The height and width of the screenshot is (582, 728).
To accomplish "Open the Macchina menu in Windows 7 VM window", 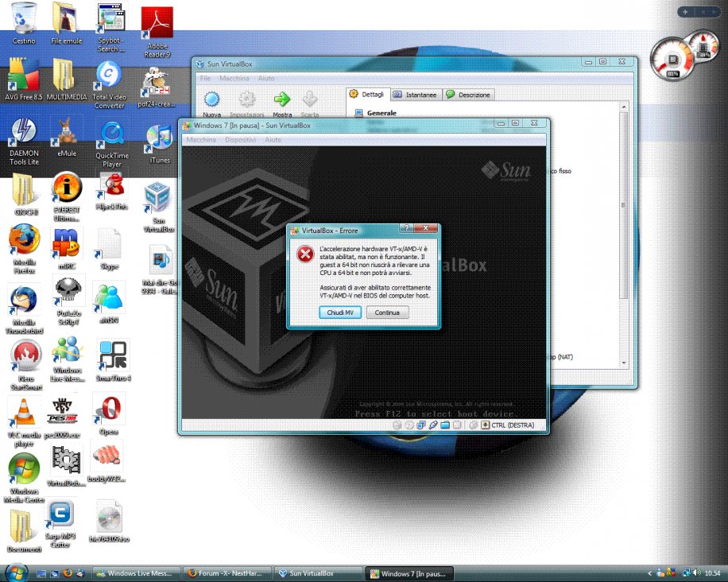I will [x=201, y=140].
